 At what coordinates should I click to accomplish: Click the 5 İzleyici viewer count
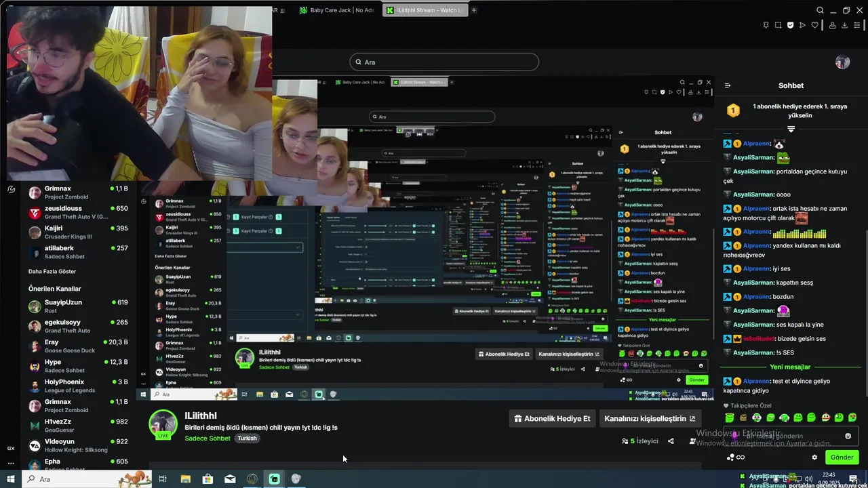(x=640, y=441)
